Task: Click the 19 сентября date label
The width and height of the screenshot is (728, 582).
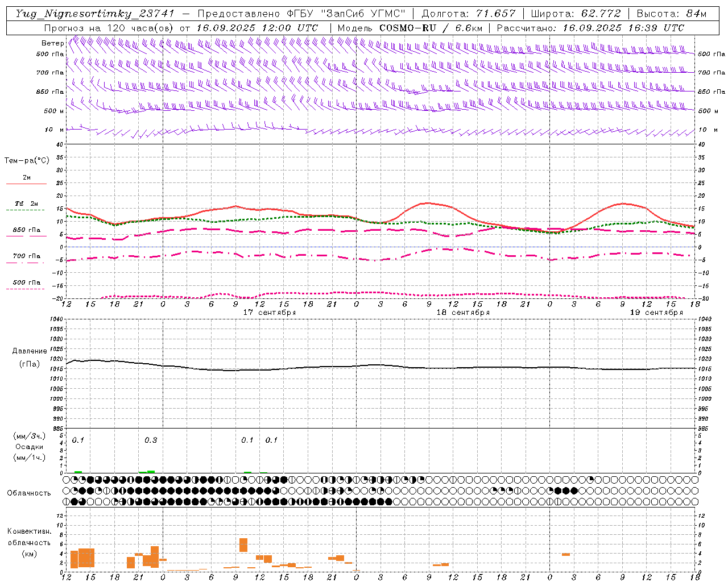Action: click(x=656, y=313)
